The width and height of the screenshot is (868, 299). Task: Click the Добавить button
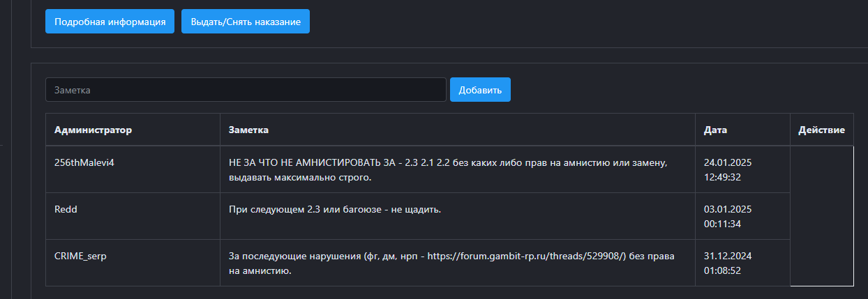pyautogui.click(x=480, y=90)
